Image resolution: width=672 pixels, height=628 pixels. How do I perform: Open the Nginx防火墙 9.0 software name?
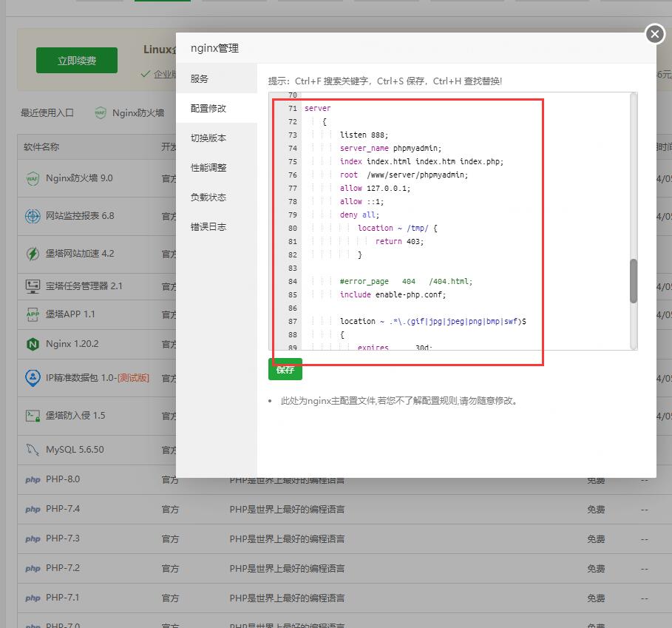click(x=79, y=178)
